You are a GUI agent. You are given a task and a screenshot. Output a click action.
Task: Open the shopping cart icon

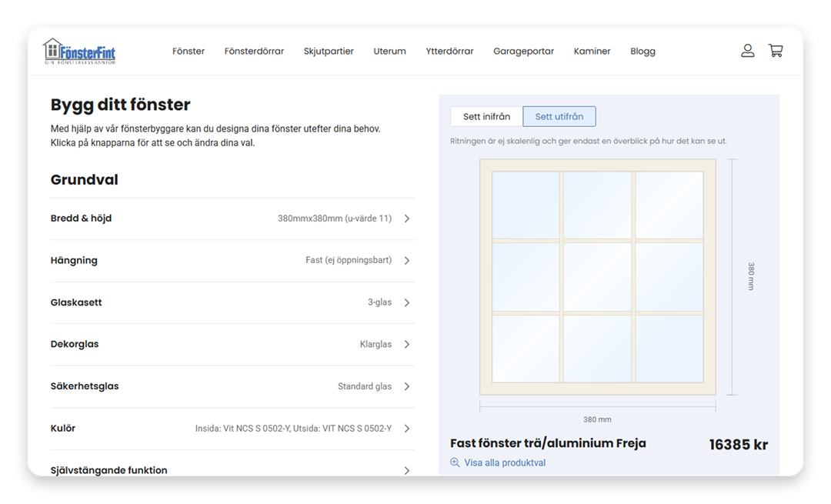click(x=776, y=51)
